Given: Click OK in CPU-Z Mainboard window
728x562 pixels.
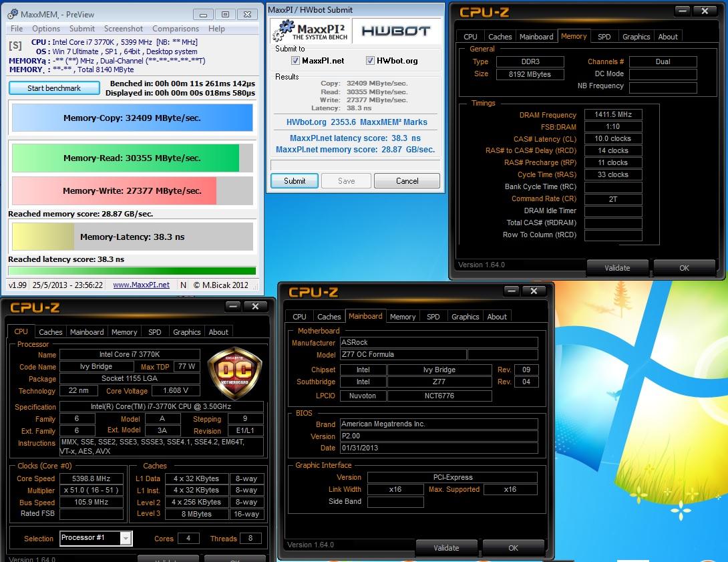Looking at the screenshot, I should [x=513, y=548].
